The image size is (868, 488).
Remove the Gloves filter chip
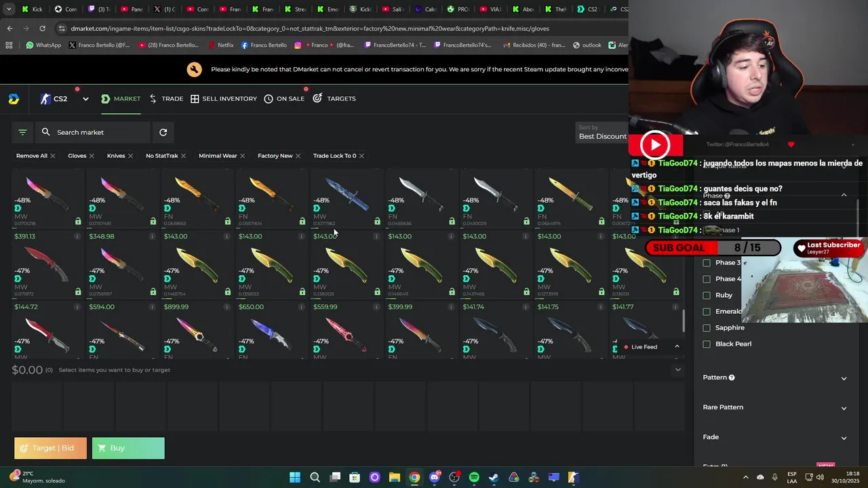click(92, 156)
